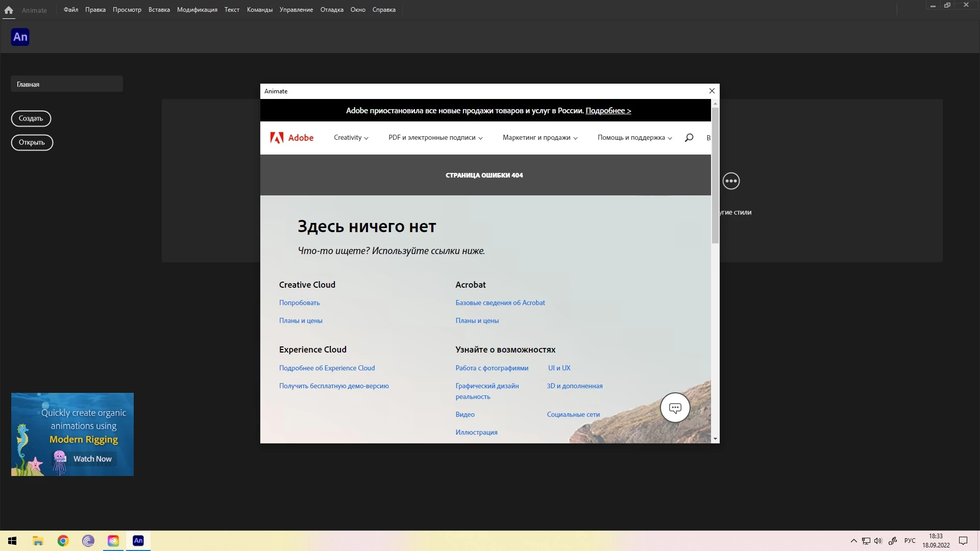Open Chrome from the taskbar

click(63, 541)
